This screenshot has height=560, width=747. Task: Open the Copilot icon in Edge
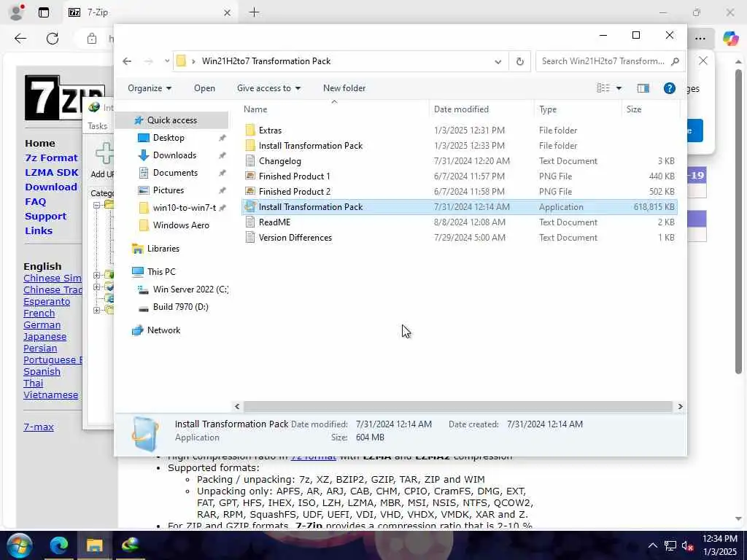[x=730, y=39]
